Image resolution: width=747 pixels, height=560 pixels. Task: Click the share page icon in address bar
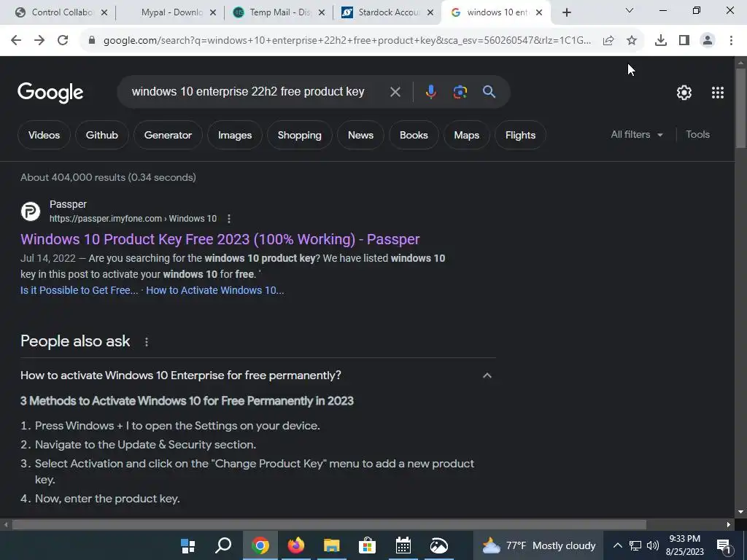click(608, 41)
